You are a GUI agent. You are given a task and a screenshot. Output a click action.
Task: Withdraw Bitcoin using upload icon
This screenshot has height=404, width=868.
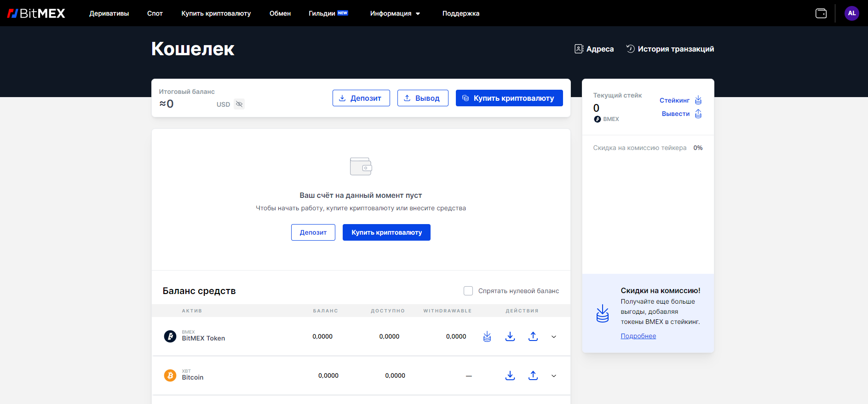(533, 375)
